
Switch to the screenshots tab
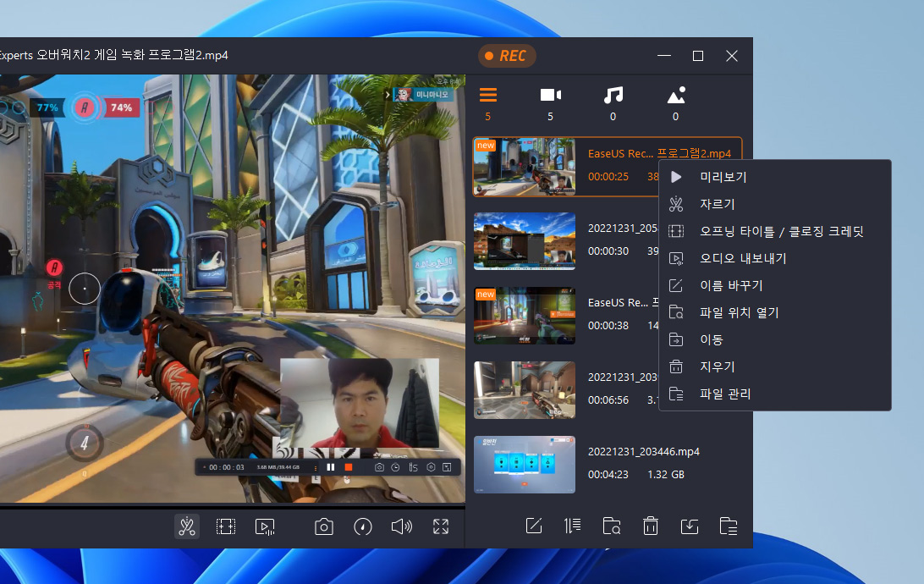point(676,102)
